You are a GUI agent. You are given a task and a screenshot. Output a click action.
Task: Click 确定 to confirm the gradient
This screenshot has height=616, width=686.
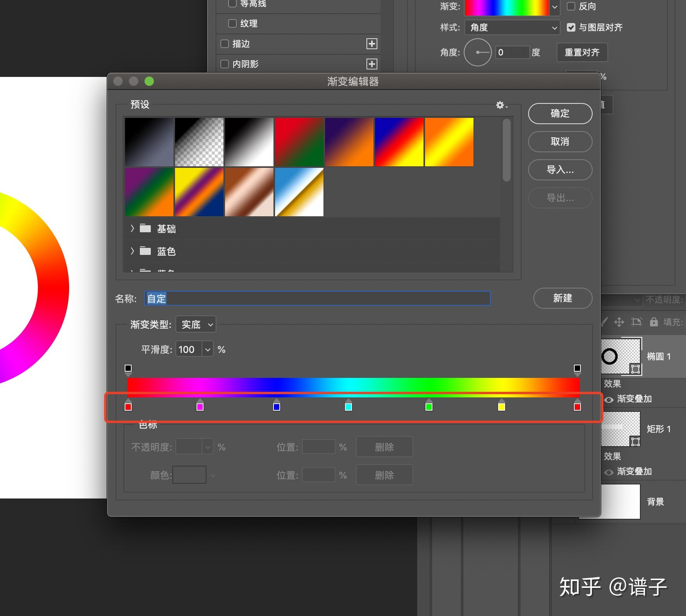click(560, 114)
